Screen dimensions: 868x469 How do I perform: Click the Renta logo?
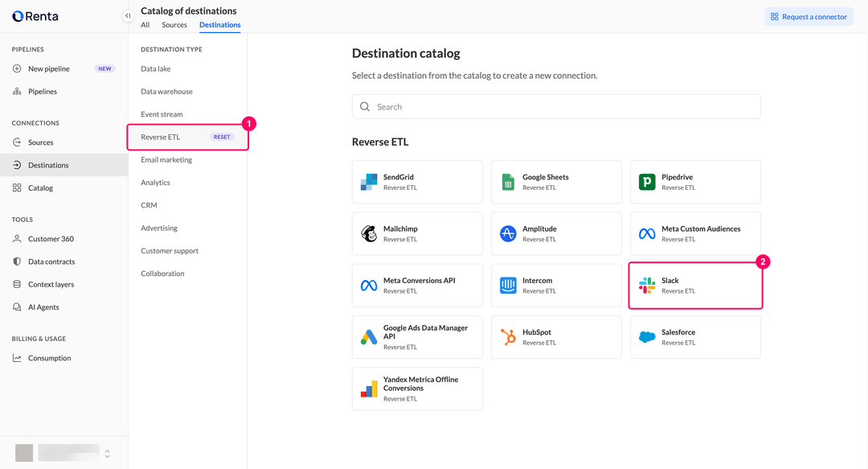pyautogui.click(x=35, y=16)
